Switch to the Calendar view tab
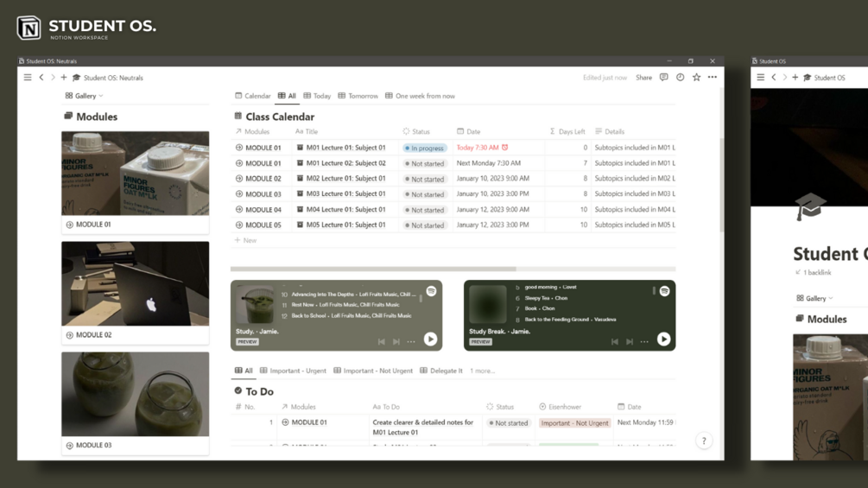The width and height of the screenshot is (868, 488). click(253, 96)
